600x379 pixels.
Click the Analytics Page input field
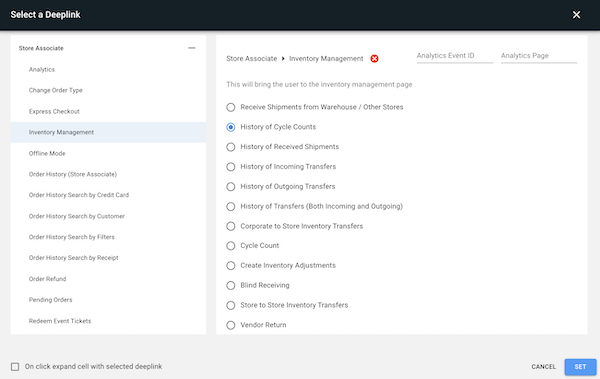point(539,56)
